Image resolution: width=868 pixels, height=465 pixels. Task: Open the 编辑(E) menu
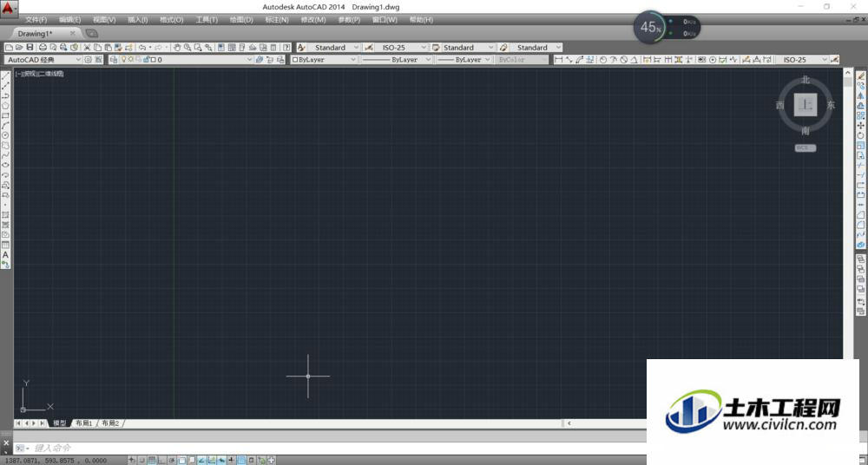click(x=69, y=20)
